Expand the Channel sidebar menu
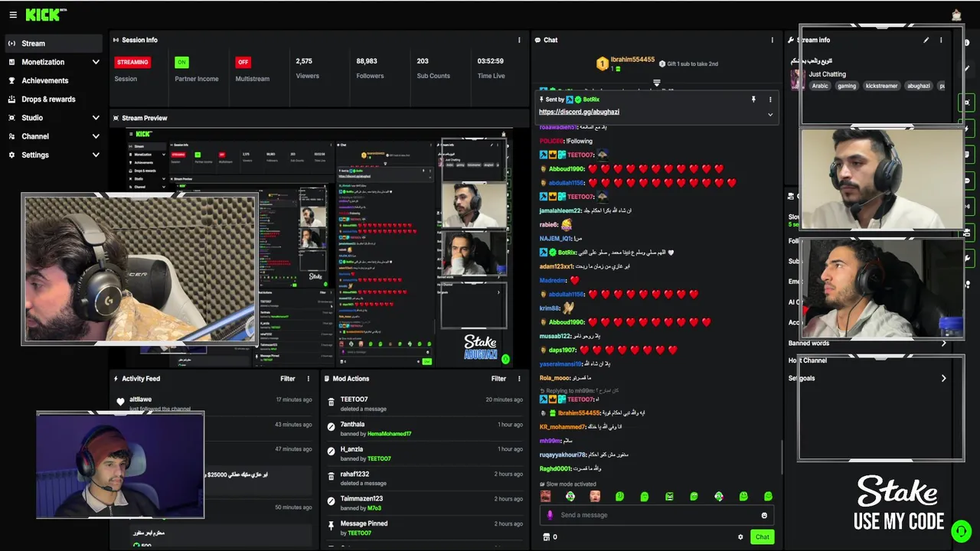980x551 pixels. pyautogui.click(x=54, y=136)
